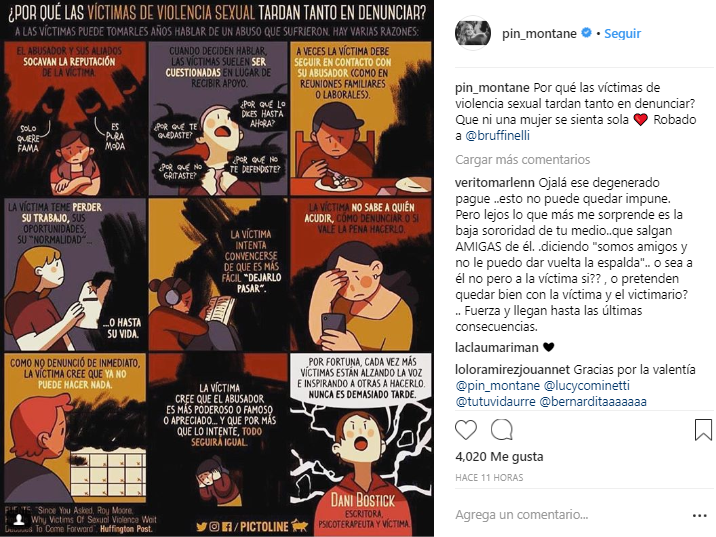Open the @bernarditaaaaaa mention
Viewport: 716px width, 537px height.
(593, 402)
